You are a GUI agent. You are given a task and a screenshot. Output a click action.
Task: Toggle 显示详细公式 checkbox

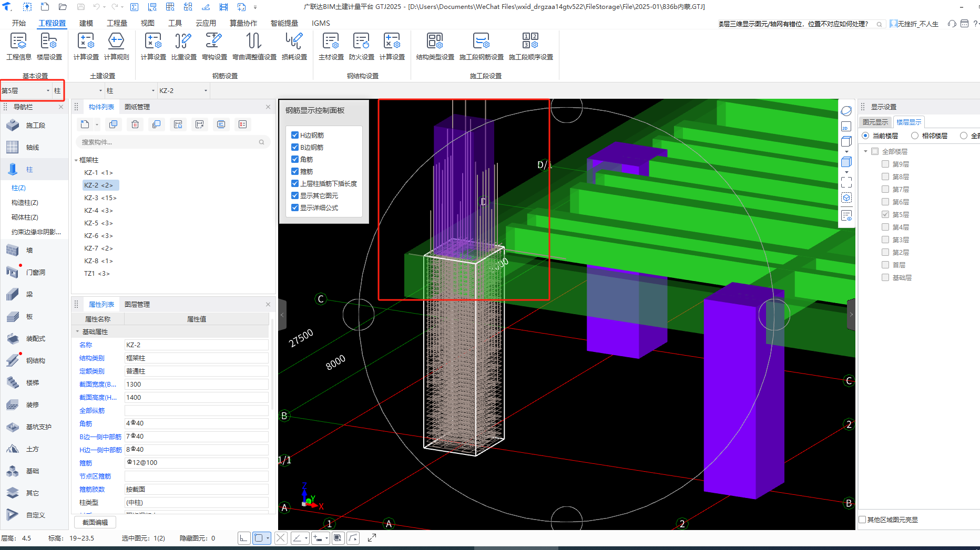[295, 207]
